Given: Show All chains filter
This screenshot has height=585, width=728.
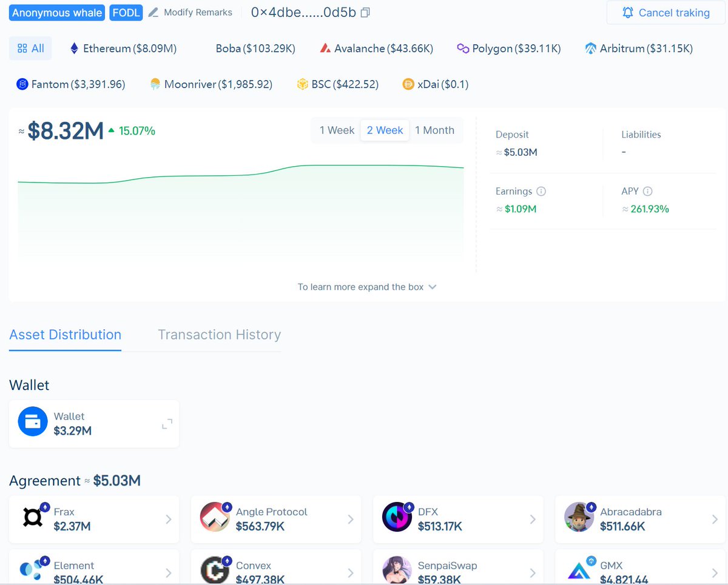Looking at the screenshot, I should (x=30, y=48).
